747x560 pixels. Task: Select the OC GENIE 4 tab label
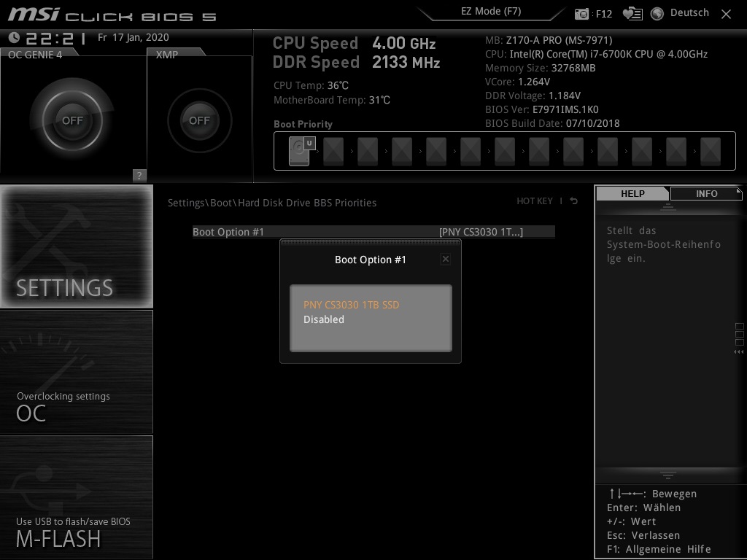[x=35, y=54]
